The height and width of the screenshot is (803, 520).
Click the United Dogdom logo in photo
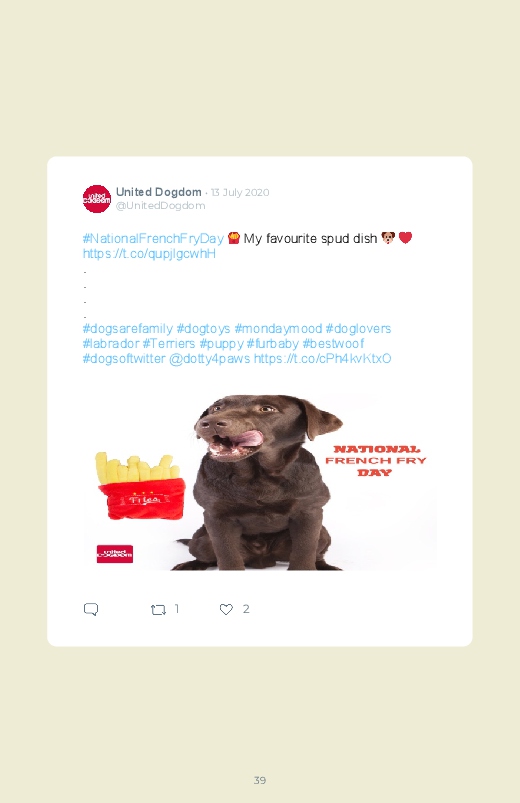coord(115,554)
